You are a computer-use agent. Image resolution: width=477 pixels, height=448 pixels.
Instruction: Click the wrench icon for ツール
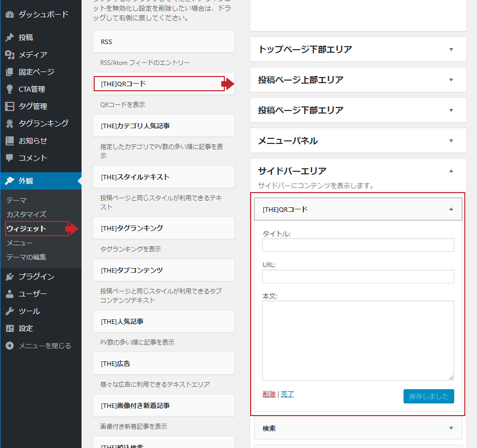[9, 311]
